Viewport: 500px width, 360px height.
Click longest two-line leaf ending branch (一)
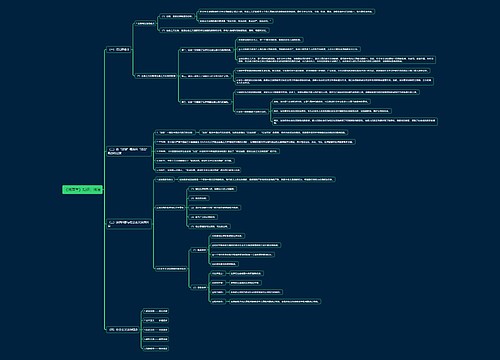(x=355, y=121)
